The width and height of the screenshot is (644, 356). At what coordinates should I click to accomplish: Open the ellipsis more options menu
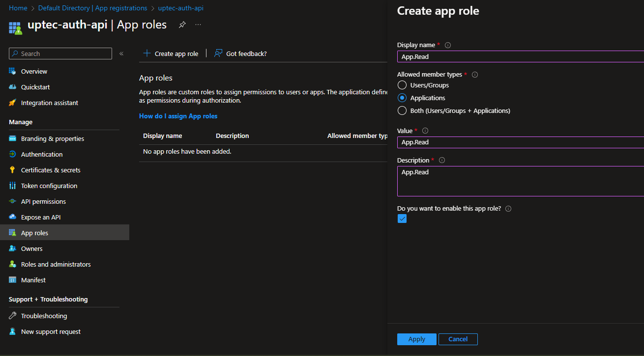click(x=198, y=25)
